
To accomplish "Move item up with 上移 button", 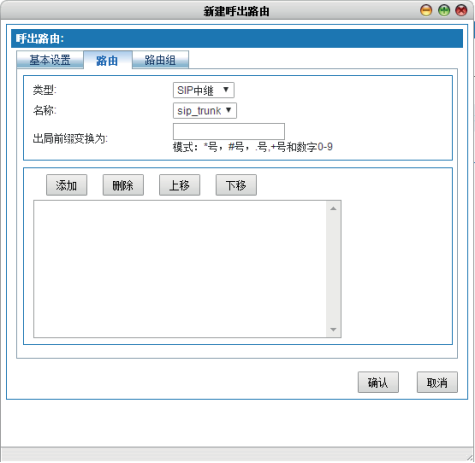I will (x=179, y=185).
